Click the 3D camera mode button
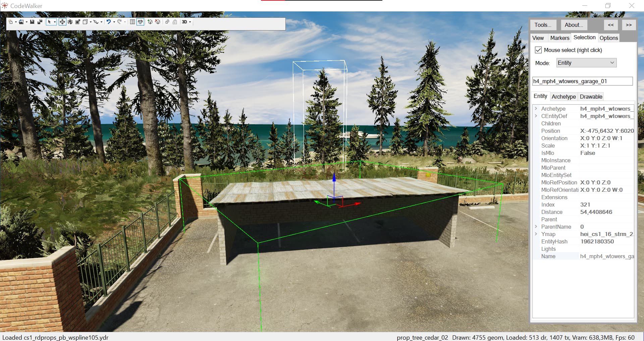Image resolution: width=644 pixels, height=341 pixels. pos(184,22)
